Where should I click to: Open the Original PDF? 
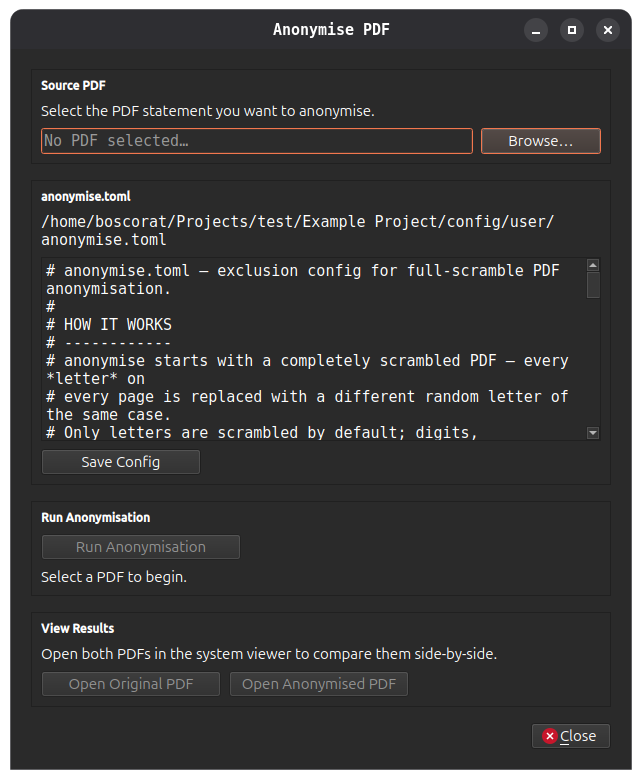131,684
